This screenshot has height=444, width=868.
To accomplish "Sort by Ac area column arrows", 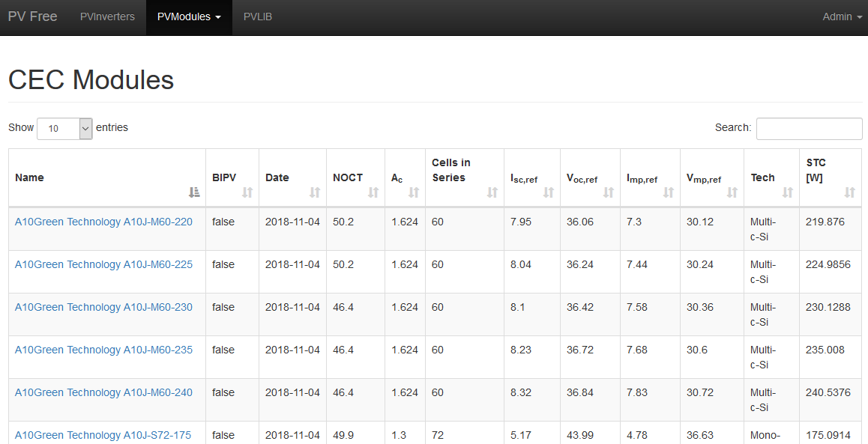I will pos(414,192).
